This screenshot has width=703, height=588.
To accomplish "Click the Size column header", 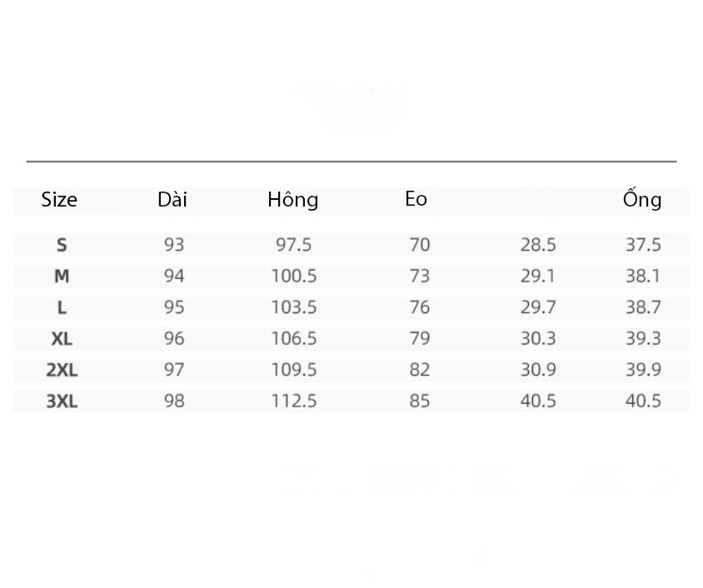I will click(x=59, y=199).
